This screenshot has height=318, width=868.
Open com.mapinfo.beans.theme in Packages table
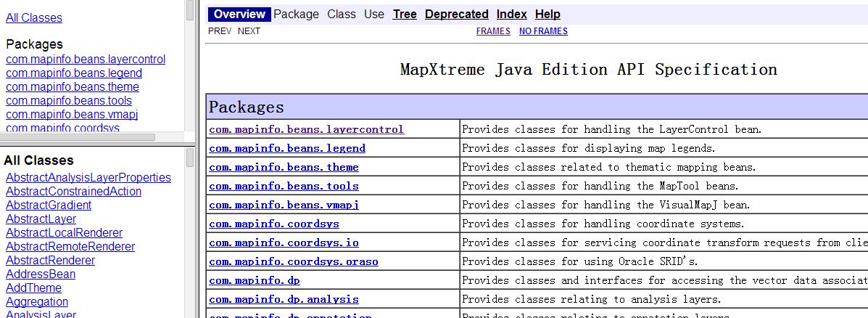coord(284,167)
